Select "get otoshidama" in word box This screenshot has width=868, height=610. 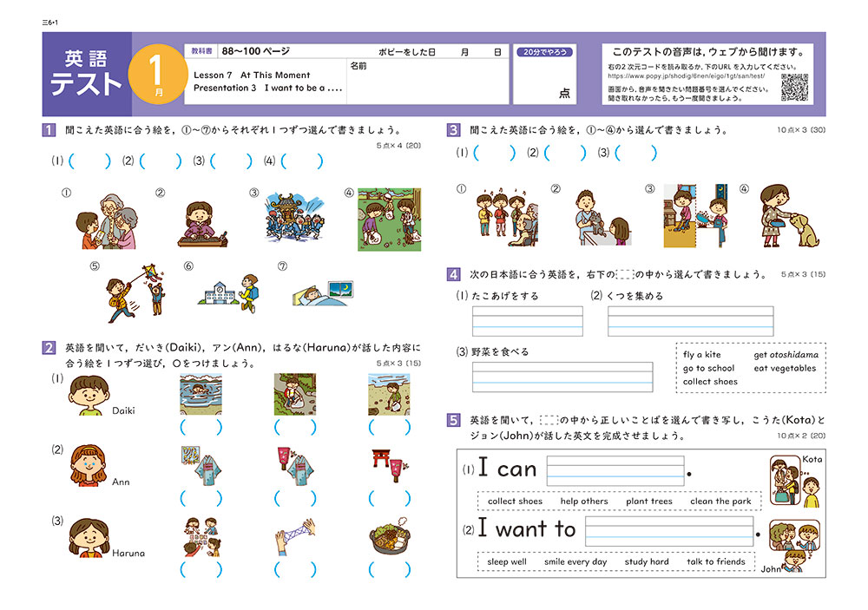pyautogui.click(x=786, y=355)
